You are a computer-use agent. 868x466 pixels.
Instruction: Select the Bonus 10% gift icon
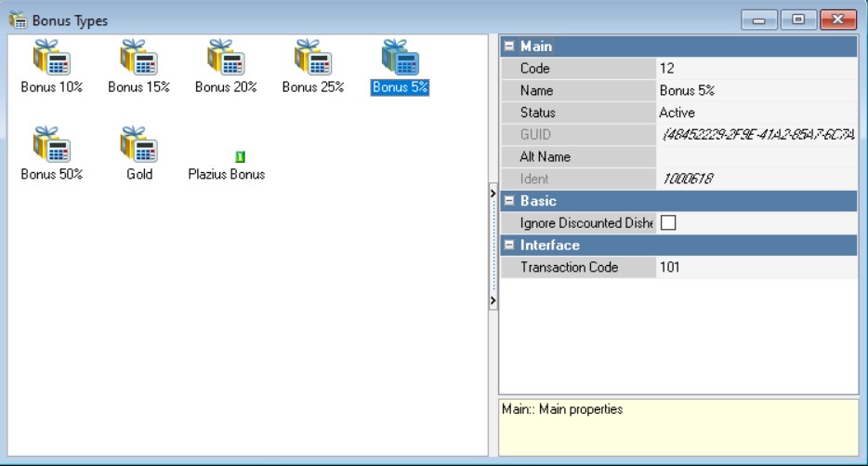pyautogui.click(x=52, y=58)
